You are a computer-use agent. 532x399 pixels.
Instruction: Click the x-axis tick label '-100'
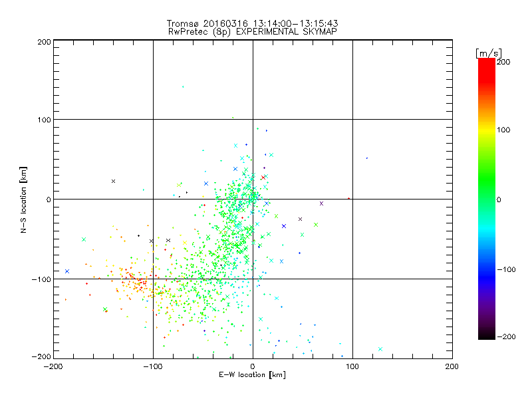tap(153, 366)
